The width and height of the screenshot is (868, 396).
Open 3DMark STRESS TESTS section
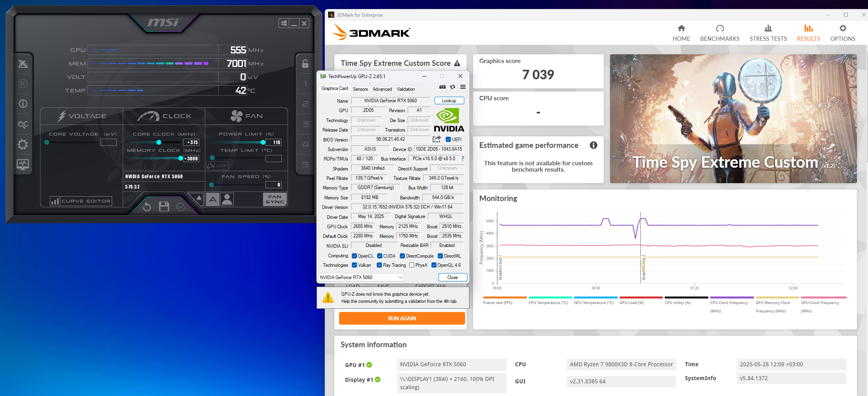[768, 33]
